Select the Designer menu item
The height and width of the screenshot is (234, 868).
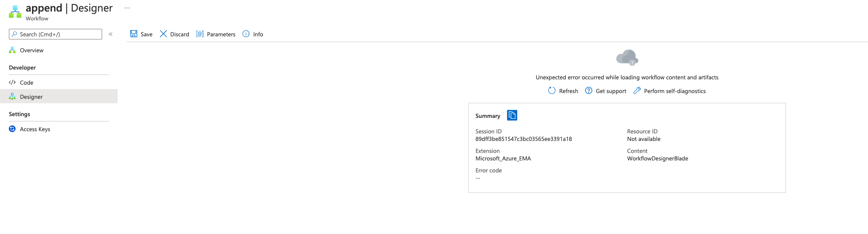pyautogui.click(x=59, y=97)
